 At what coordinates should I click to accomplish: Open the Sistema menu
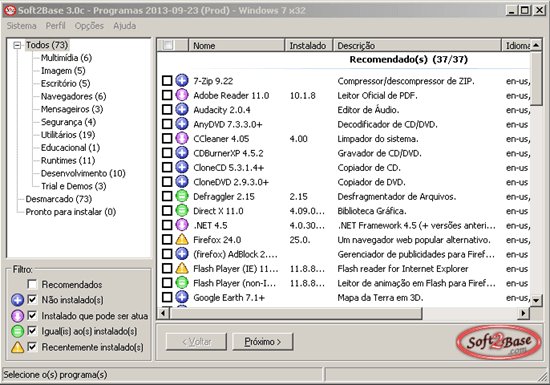pyautogui.click(x=21, y=26)
